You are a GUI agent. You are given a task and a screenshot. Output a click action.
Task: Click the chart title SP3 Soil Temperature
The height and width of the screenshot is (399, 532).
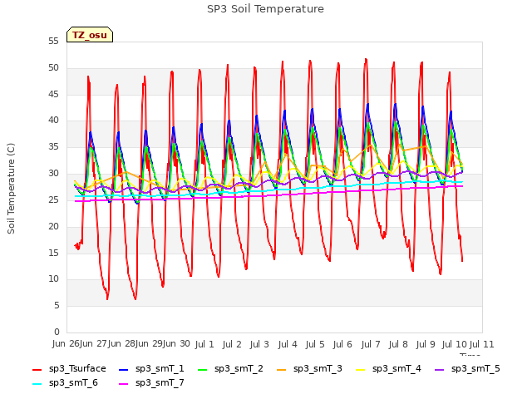266,9
